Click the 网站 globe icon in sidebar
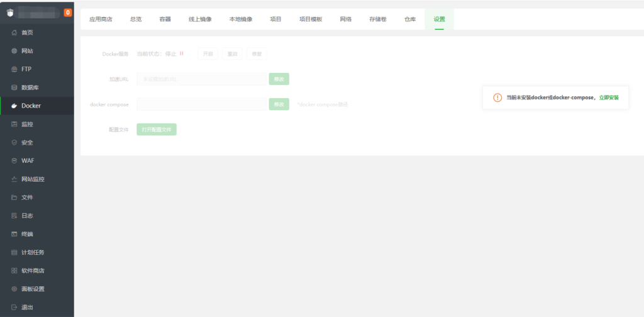Screen dimensions: 644x317 coord(14,51)
